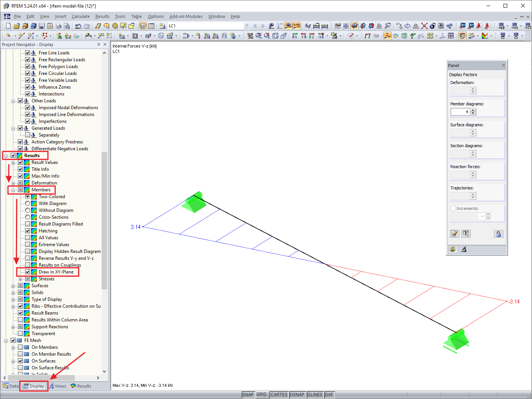The height and width of the screenshot is (399, 532).
Task: Go to previous load case arrow
Action: pyautogui.click(x=255, y=26)
